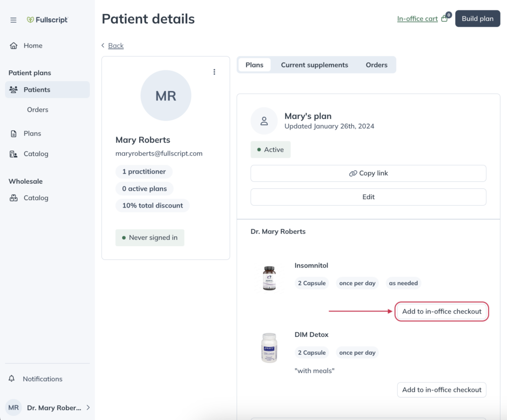Click the Plans document icon
The height and width of the screenshot is (420, 507).
13,134
